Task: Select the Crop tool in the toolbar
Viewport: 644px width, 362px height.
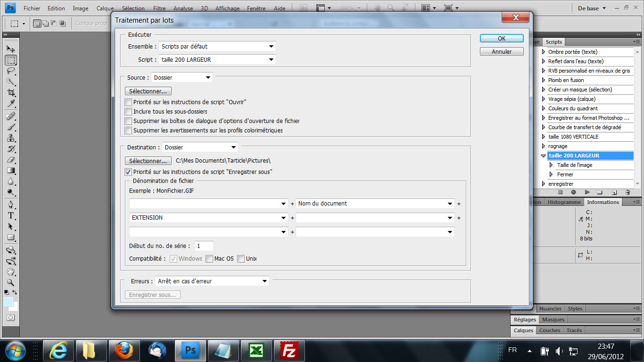Action: click(11, 93)
